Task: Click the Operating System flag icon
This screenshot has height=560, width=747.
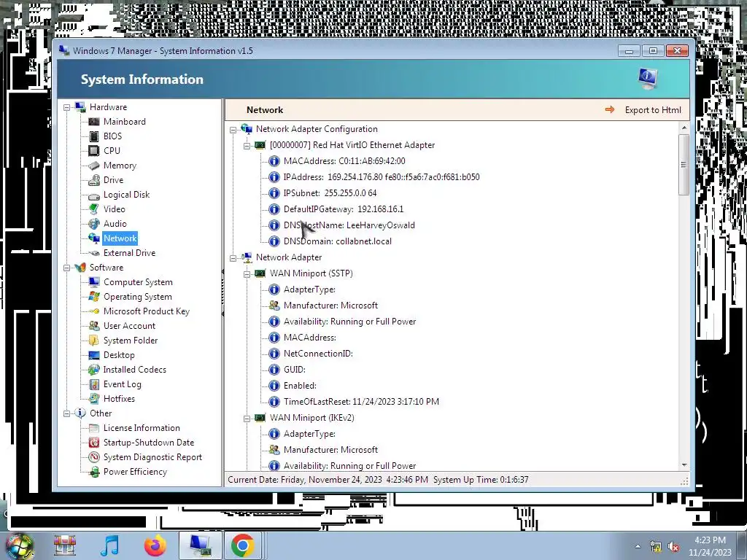Action: (x=94, y=297)
